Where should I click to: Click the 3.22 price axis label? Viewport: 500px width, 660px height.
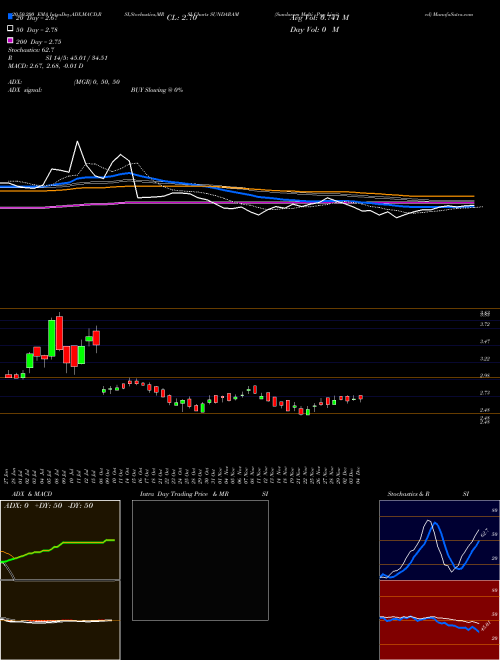click(485, 359)
